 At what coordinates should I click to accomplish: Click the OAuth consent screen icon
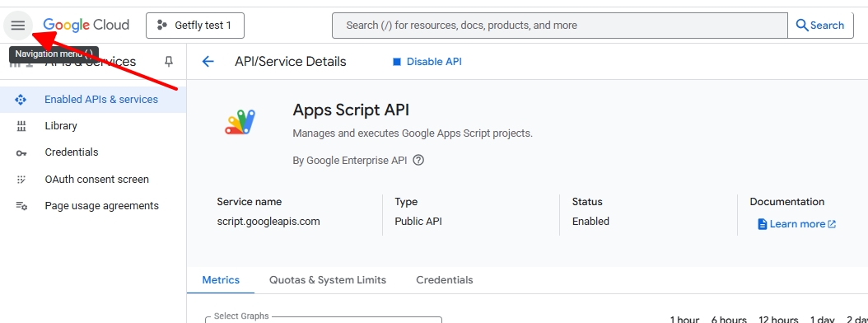(21, 180)
